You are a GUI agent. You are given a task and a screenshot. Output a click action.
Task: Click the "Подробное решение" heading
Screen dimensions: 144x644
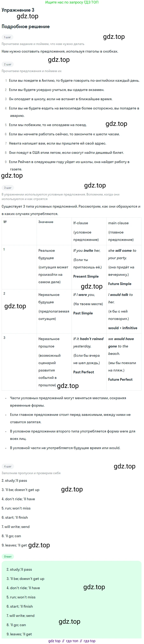pos(26,26)
